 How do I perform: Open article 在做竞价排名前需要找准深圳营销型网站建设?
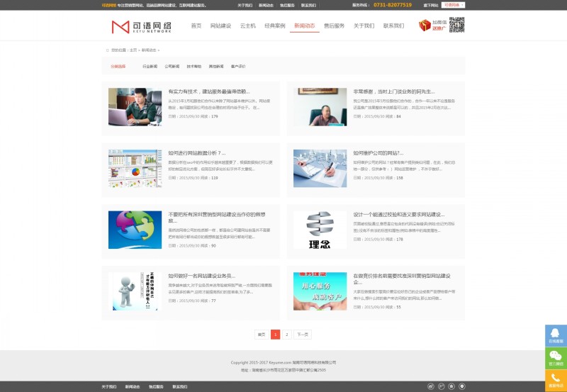point(402,279)
